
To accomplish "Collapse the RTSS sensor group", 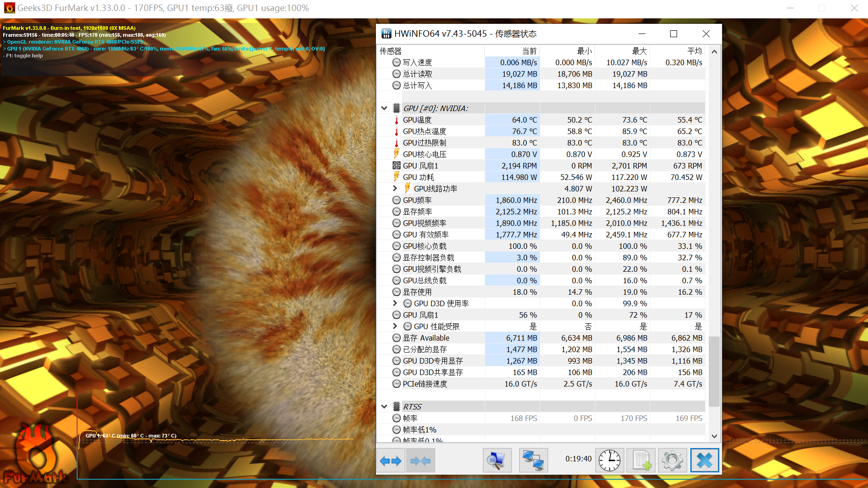I will [x=384, y=407].
